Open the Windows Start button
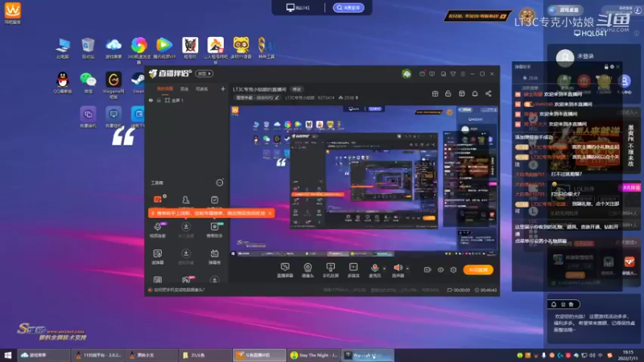 coord(8,355)
